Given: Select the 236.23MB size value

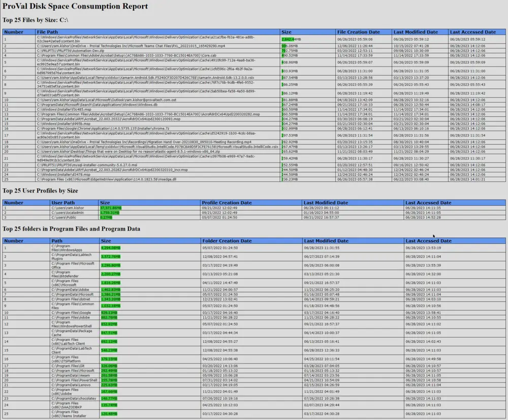Looking at the screenshot, I should tap(290, 179).
